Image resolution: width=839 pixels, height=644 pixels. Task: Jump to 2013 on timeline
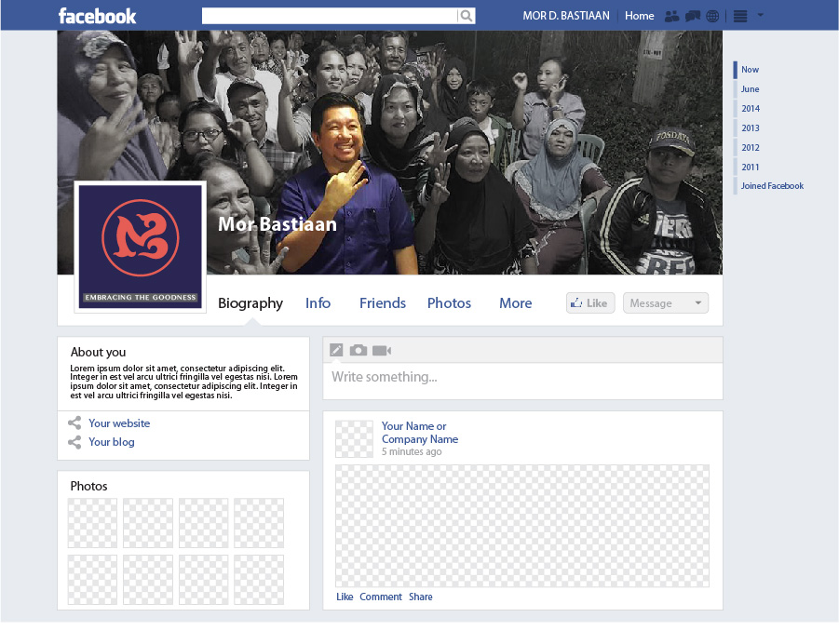pyautogui.click(x=751, y=127)
